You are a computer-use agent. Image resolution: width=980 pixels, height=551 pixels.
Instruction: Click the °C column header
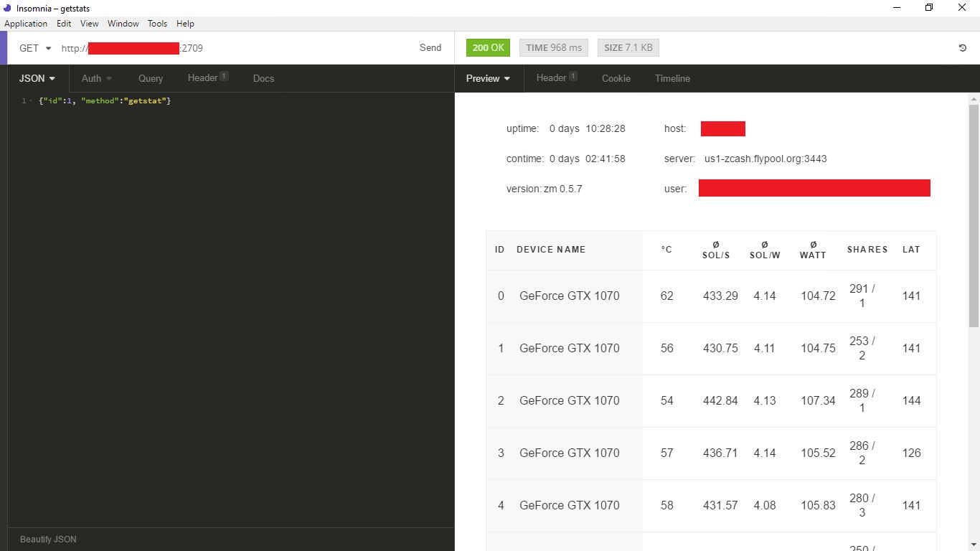tap(666, 250)
